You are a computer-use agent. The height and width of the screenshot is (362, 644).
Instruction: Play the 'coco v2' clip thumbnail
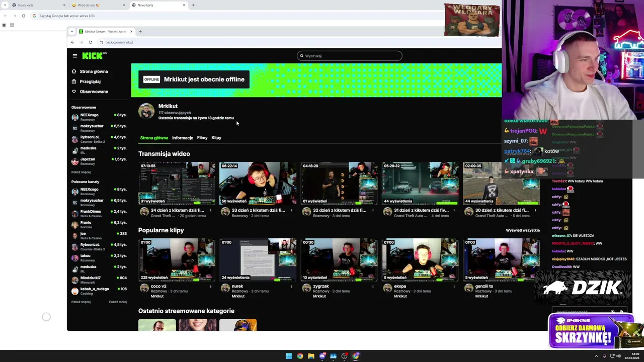pyautogui.click(x=177, y=260)
